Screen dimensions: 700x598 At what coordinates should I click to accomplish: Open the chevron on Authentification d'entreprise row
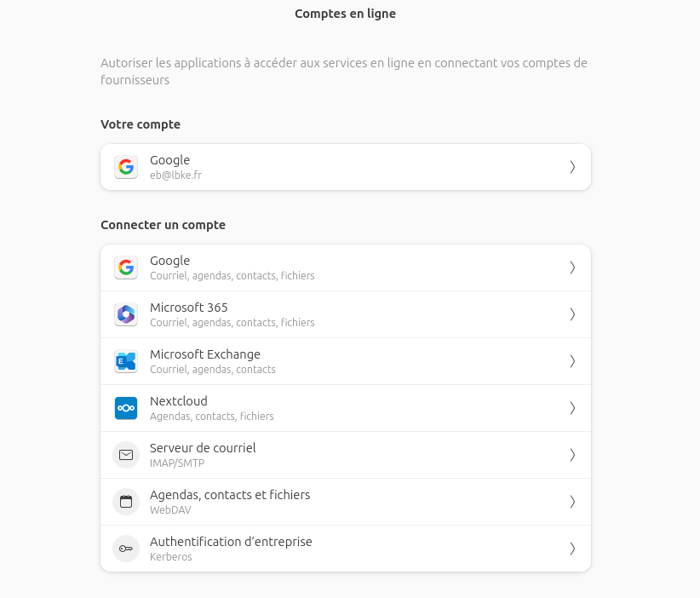click(x=572, y=549)
